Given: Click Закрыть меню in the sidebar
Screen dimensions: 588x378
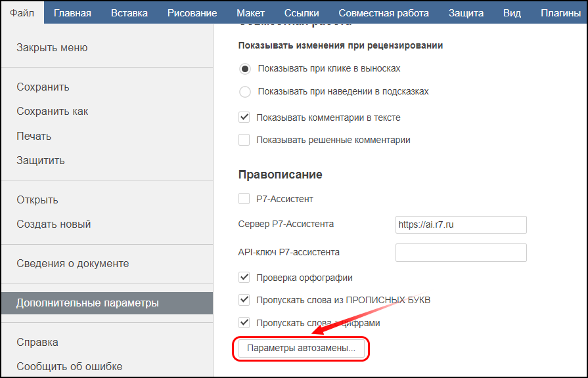Looking at the screenshot, I should click(52, 47).
